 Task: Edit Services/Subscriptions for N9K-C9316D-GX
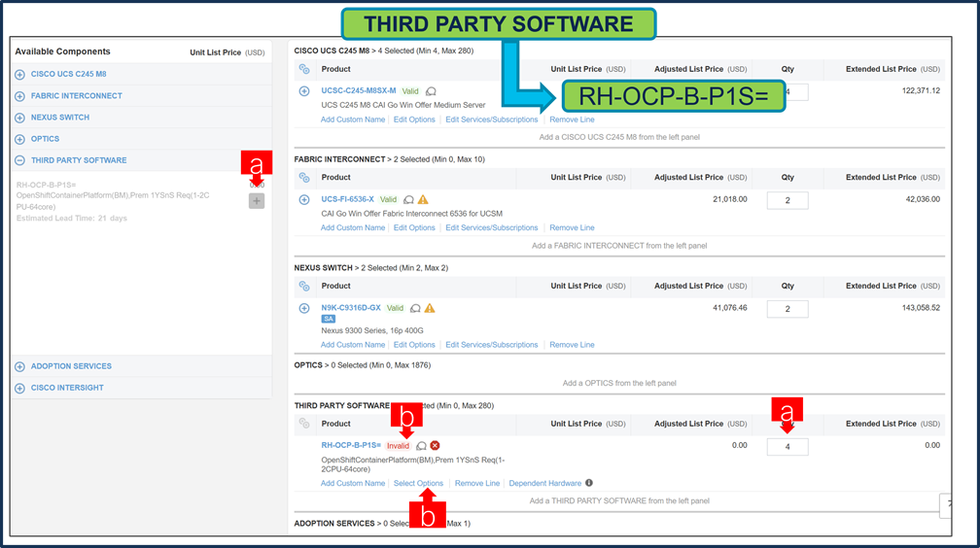pos(492,344)
